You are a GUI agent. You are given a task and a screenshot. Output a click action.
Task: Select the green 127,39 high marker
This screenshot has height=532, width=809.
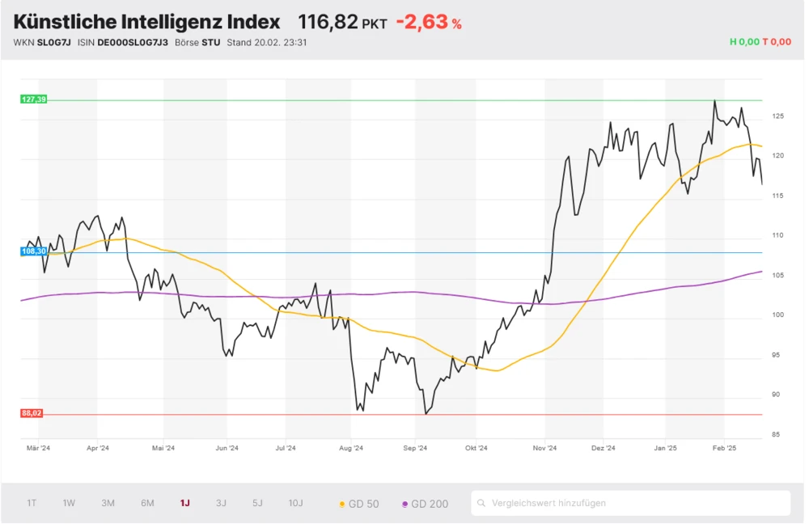[33, 99]
